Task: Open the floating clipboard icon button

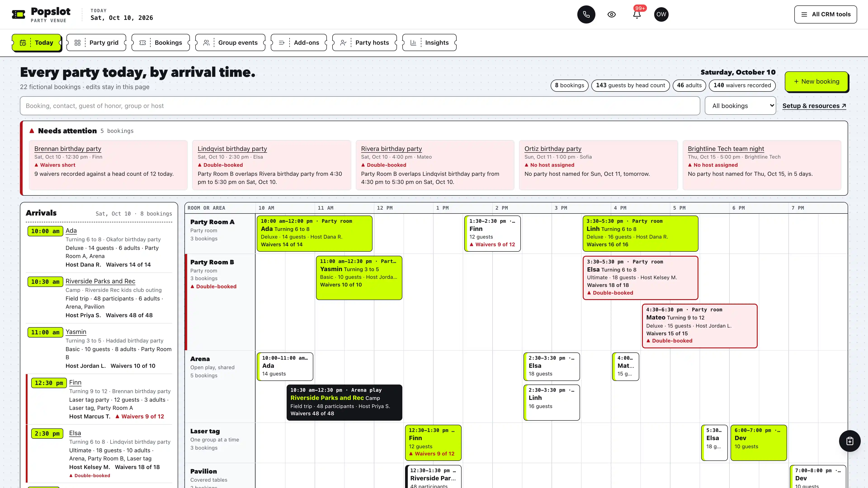Action: coord(849,441)
